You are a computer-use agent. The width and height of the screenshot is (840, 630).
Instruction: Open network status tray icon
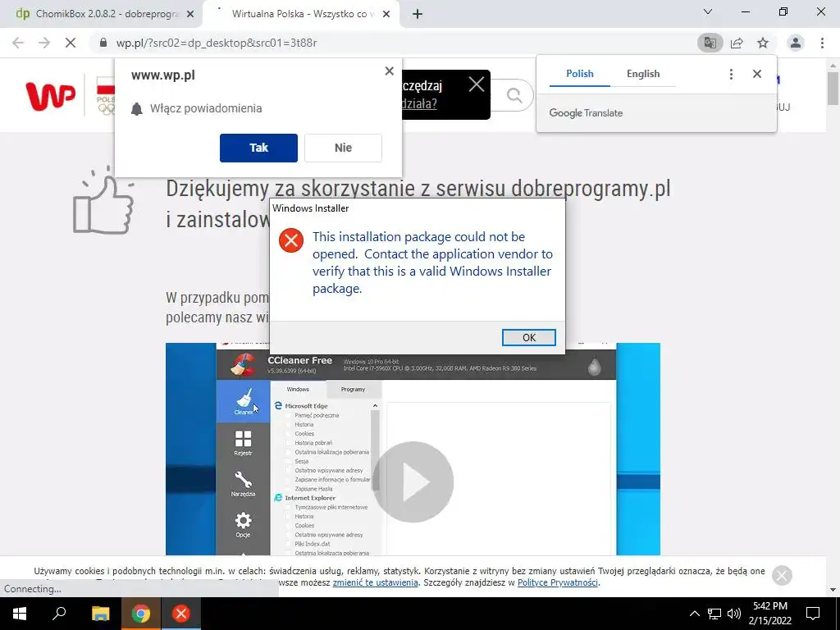click(x=714, y=614)
